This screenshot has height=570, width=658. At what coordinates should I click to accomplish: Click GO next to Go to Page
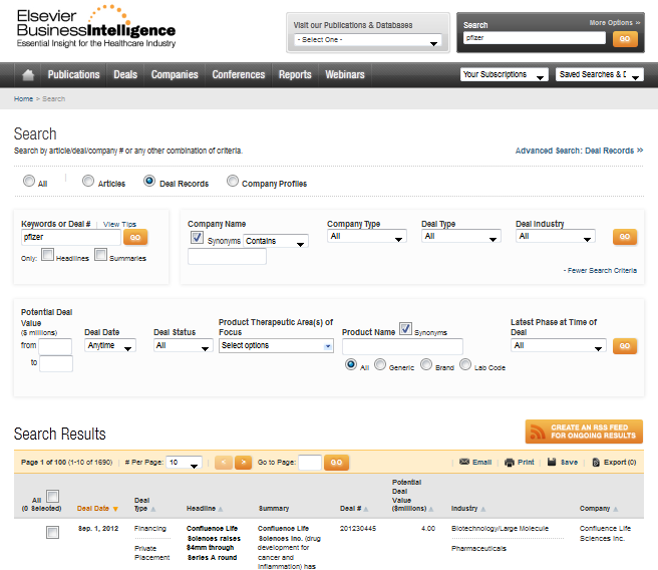[336, 463]
